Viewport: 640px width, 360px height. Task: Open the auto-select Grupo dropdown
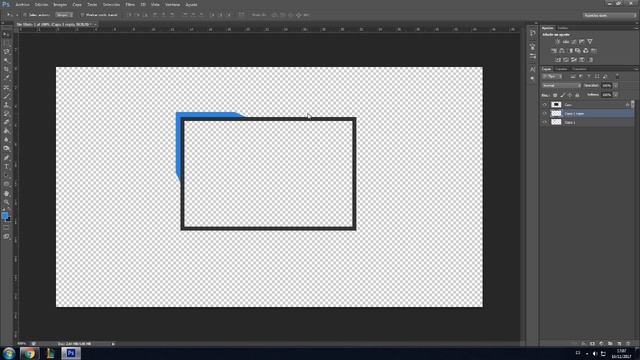tap(64, 15)
